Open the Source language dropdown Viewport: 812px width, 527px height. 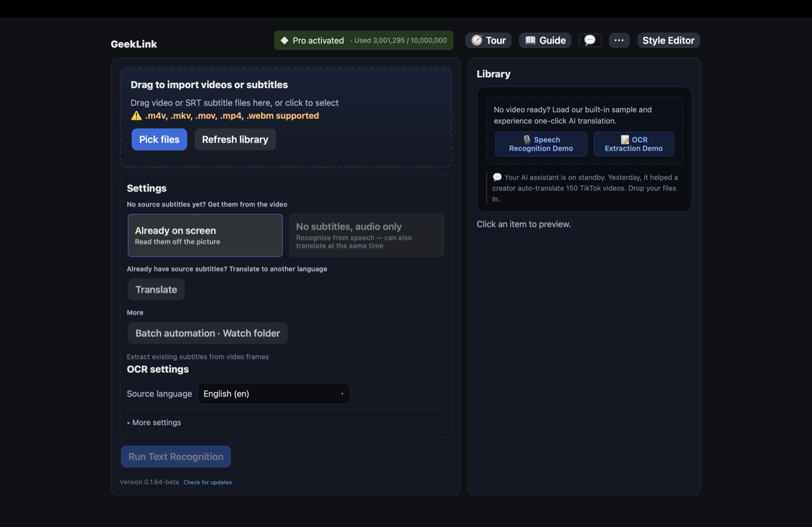(274, 394)
